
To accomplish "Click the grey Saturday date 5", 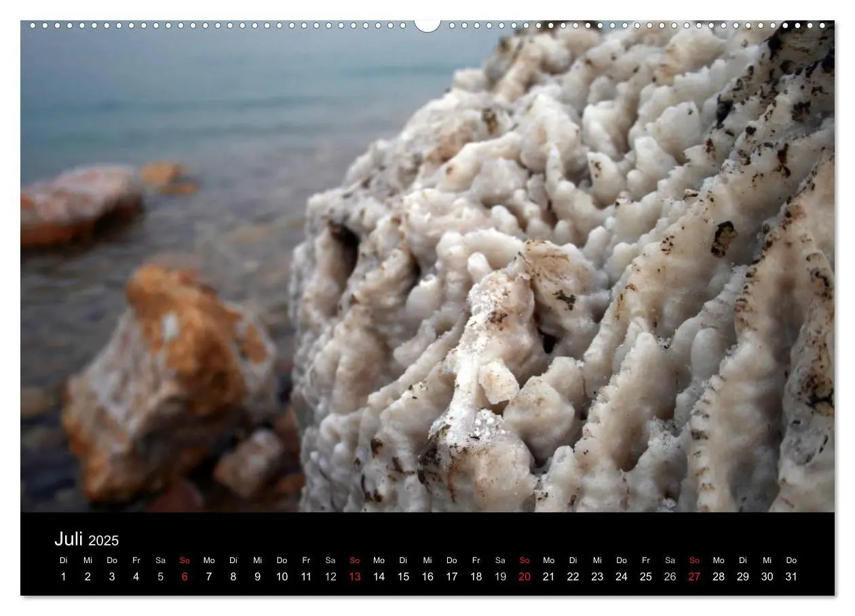I will tap(161, 577).
